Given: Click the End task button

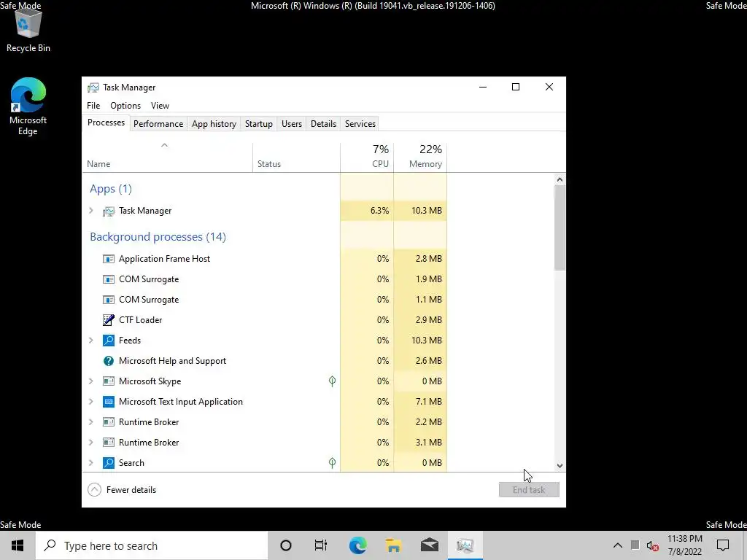Looking at the screenshot, I should point(529,490).
